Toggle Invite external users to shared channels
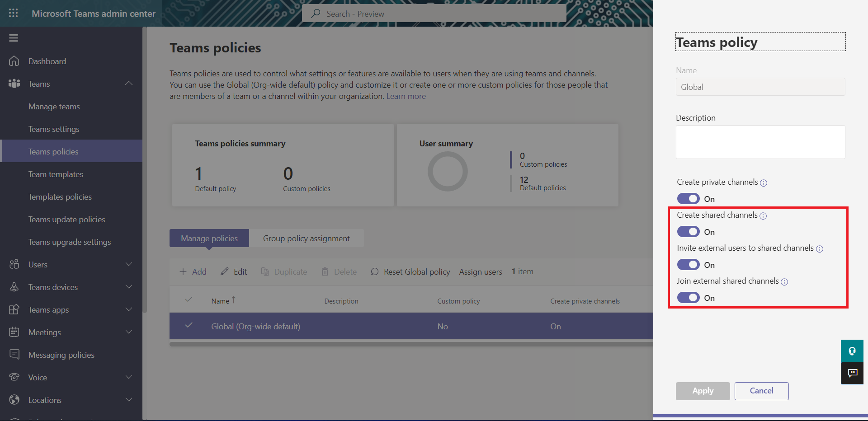Screen dimensions: 868x421 click(688, 265)
